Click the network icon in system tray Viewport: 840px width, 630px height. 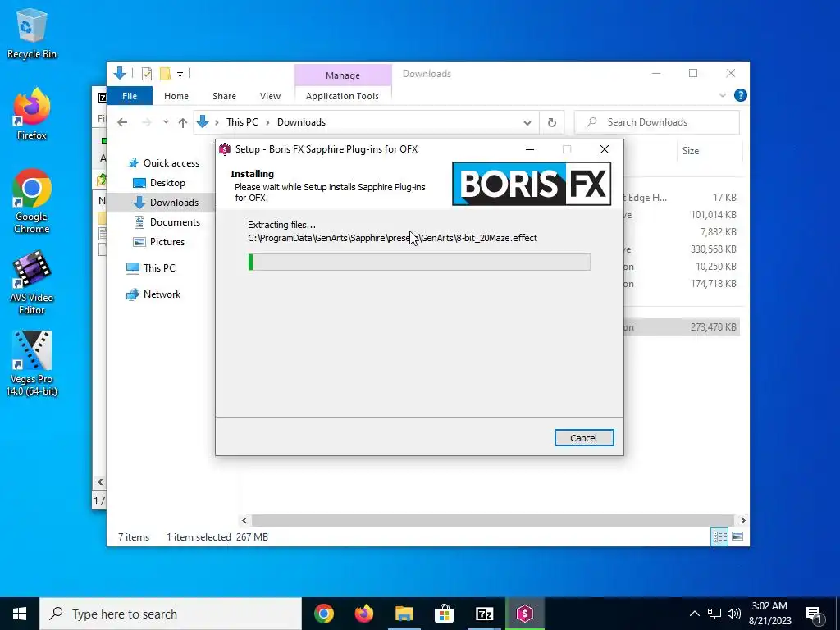(714, 614)
